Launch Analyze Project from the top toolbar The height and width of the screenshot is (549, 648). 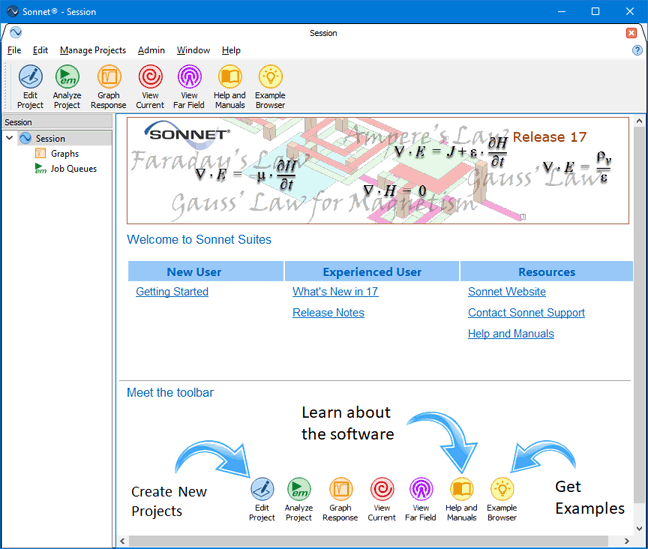67,86
